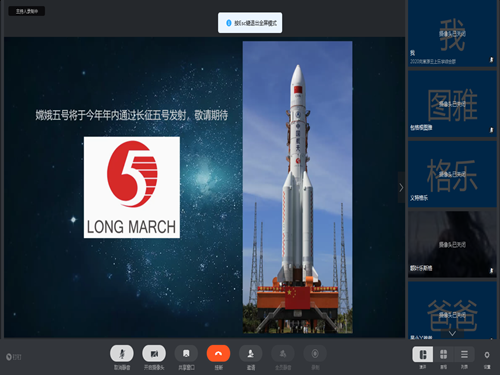Viewport: 500px width, 375px height.
Task: Switch to the grid view layout icon
Action: [443, 354]
